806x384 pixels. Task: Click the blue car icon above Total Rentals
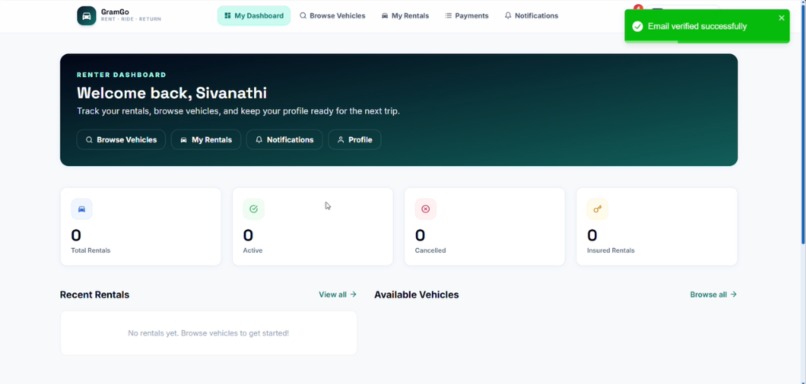tap(82, 209)
